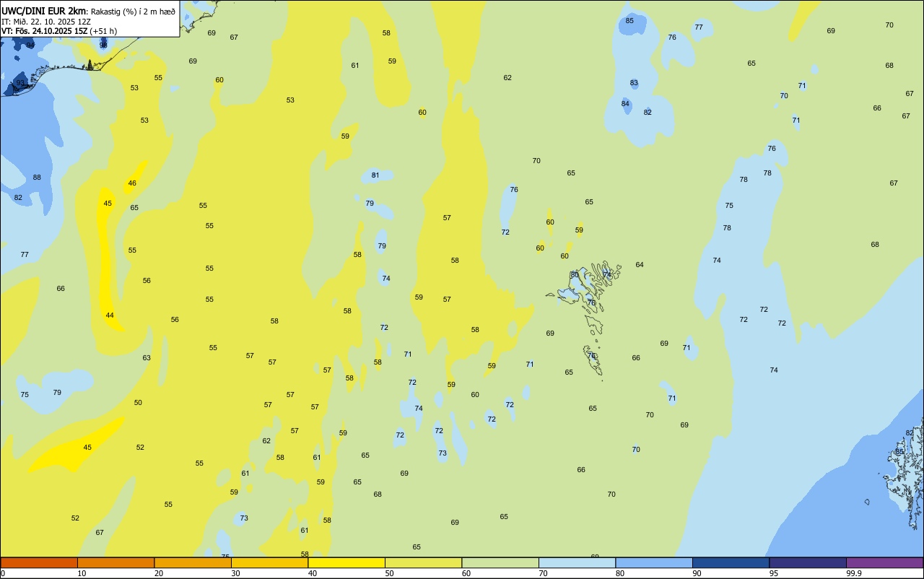Click the humidity value 88 on the map
Image resolution: width=924 pixels, height=579 pixels.
click(37, 178)
